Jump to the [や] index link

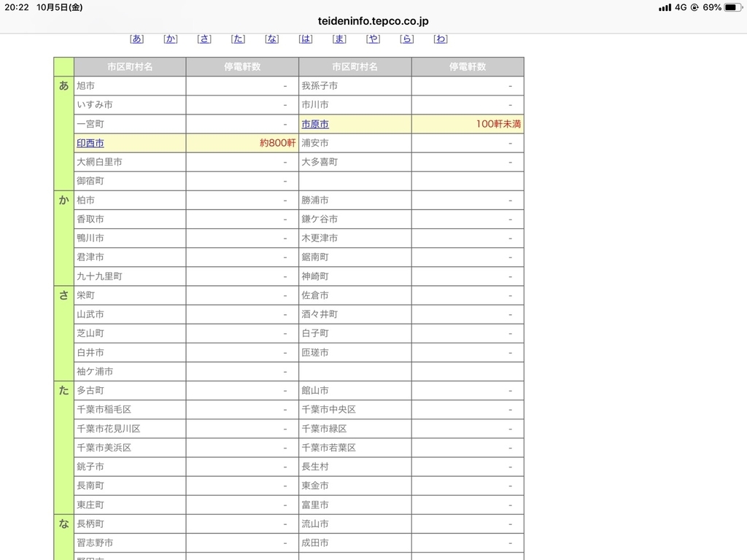(373, 39)
